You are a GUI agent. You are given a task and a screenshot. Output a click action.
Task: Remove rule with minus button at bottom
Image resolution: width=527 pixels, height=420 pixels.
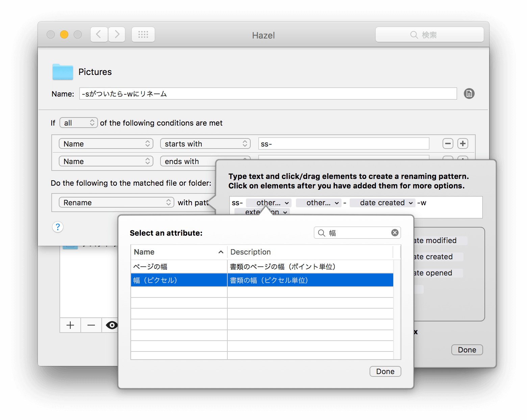coord(91,325)
